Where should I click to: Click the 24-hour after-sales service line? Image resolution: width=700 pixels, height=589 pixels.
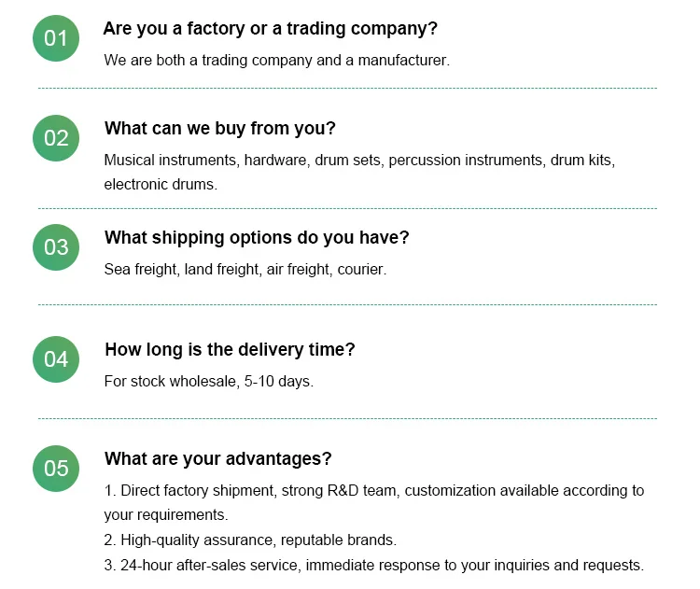click(374, 566)
